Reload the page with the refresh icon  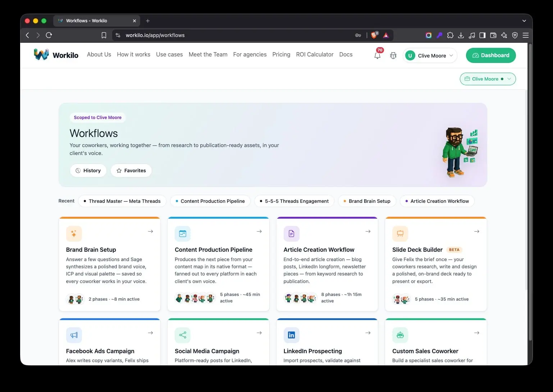click(x=49, y=35)
